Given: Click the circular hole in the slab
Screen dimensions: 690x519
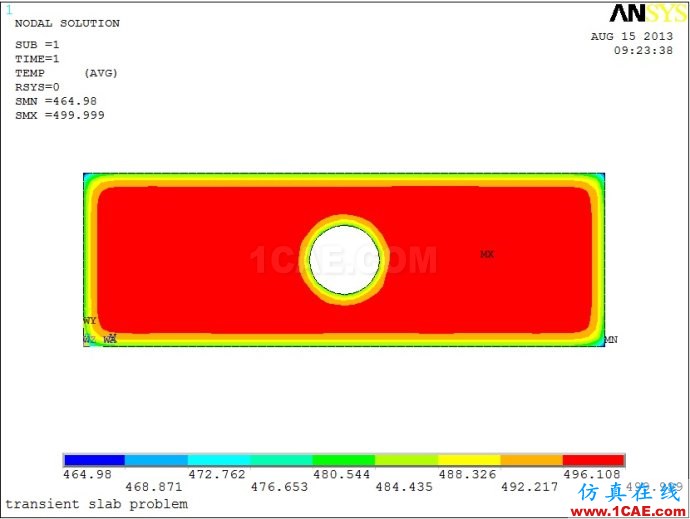Looking at the screenshot, I should [x=344, y=260].
